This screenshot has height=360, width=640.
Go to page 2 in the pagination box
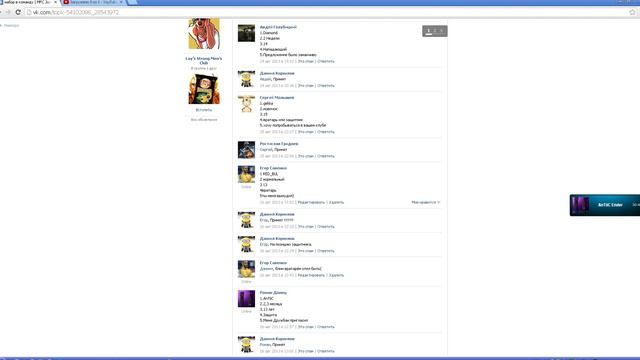click(435, 31)
